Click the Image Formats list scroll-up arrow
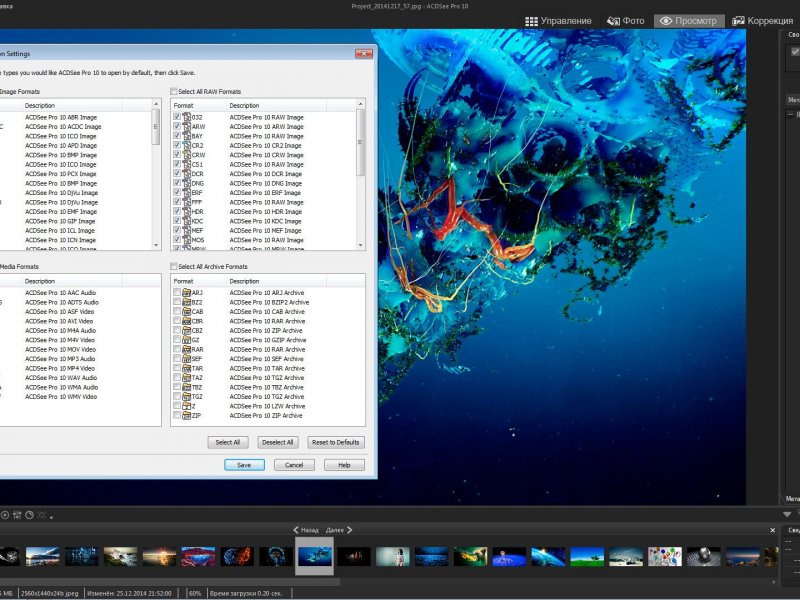 [156, 105]
